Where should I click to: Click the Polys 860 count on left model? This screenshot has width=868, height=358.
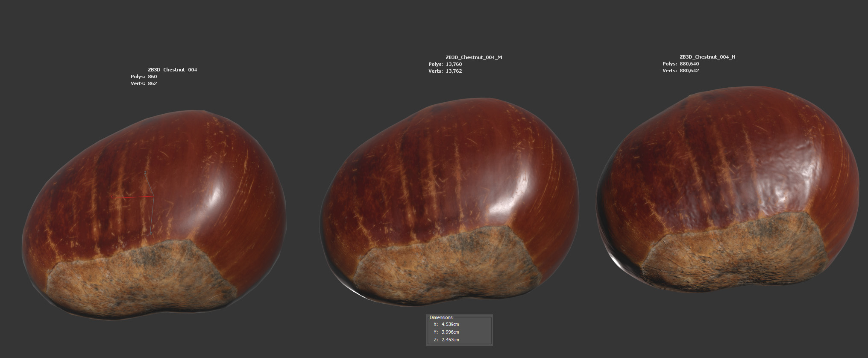[152, 77]
